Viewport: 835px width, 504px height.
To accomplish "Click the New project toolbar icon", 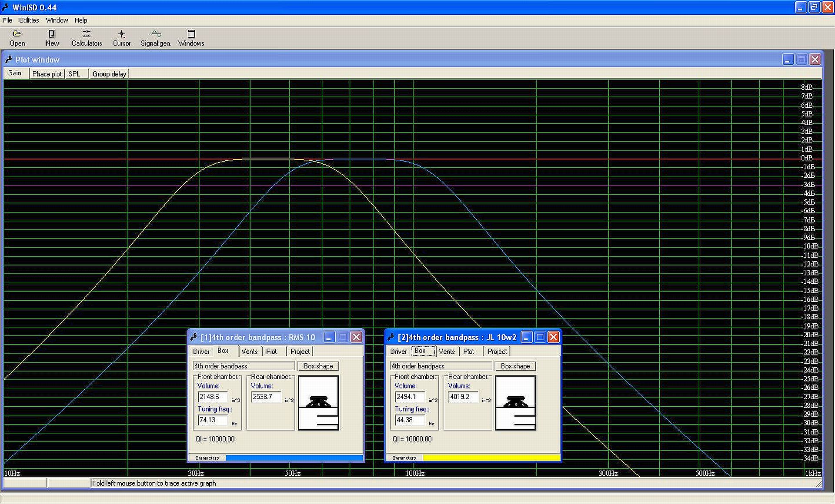I will coord(52,34).
